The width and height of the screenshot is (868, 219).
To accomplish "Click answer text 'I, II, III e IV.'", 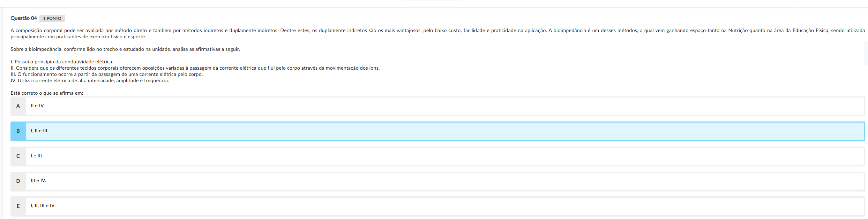I will 43,206.
